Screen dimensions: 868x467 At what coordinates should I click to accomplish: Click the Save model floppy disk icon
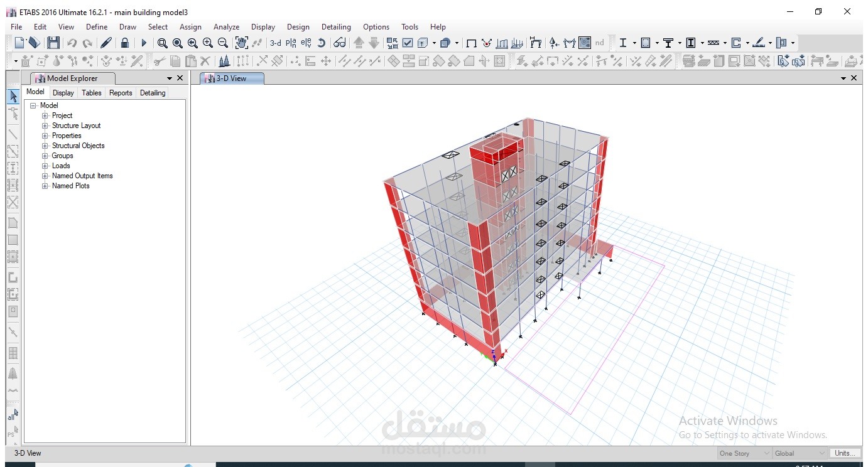pyautogui.click(x=53, y=43)
